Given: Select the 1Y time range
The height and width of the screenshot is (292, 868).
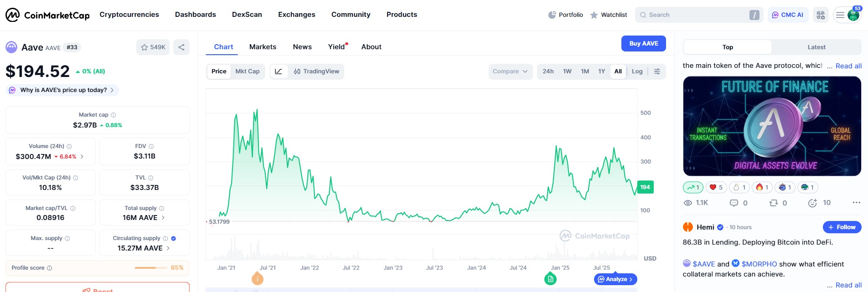Looking at the screenshot, I should coord(601,72).
